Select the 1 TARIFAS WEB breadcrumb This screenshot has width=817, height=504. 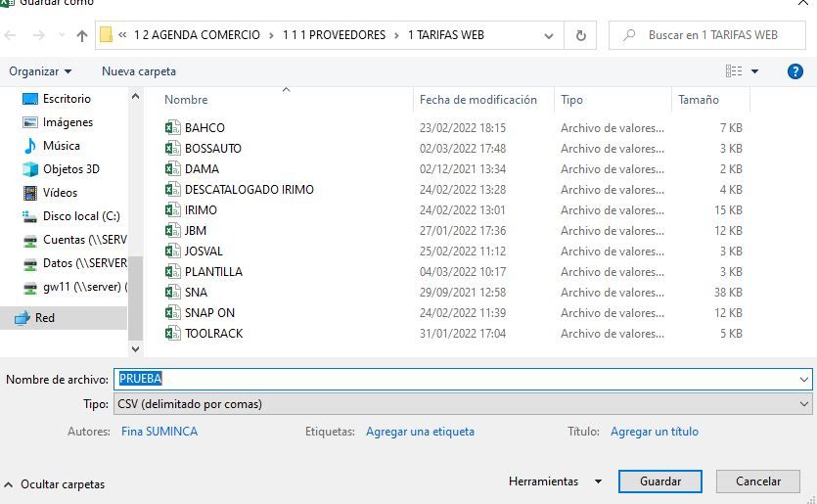[446, 35]
